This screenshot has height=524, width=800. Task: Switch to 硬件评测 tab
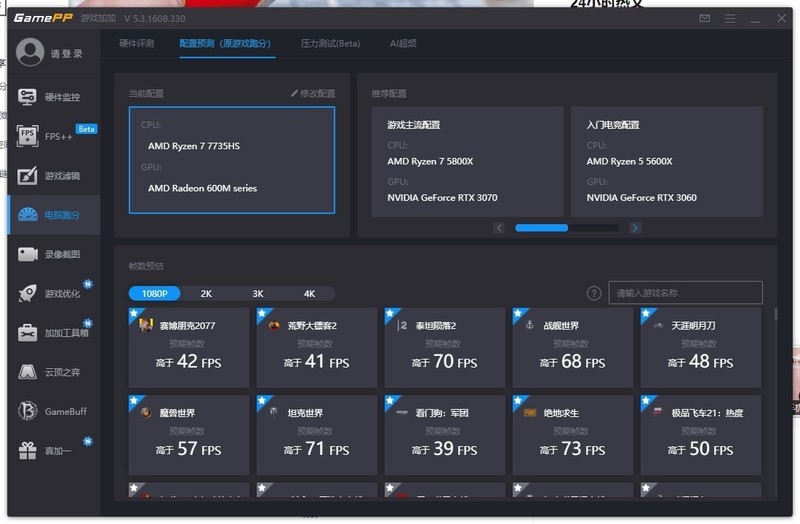(x=136, y=44)
